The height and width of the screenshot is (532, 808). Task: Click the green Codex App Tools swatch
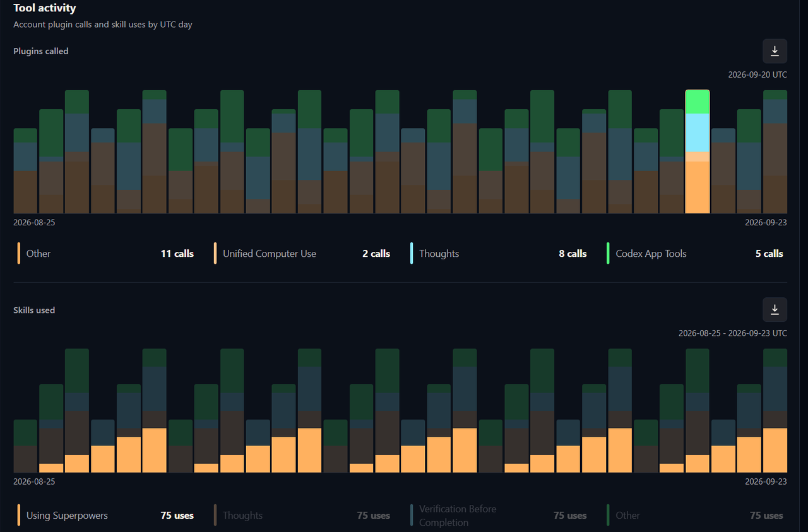[609, 254]
